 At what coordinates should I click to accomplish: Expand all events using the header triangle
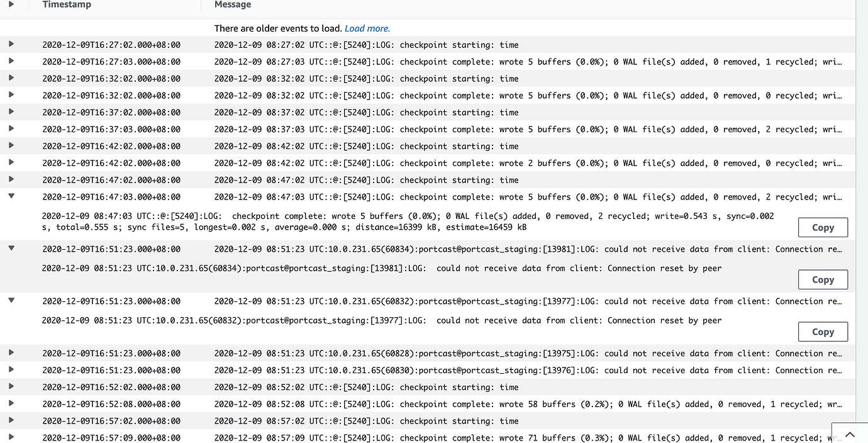click(x=11, y=4)
